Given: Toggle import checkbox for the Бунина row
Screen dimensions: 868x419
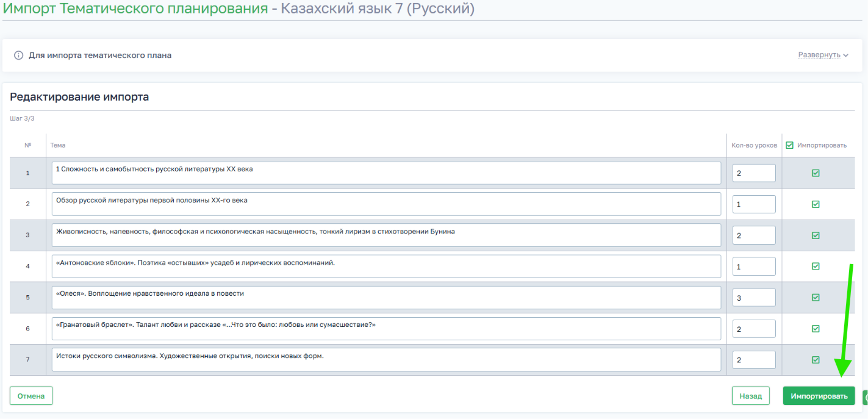Looking at the screenshot, I should click(x=816, y=235).
